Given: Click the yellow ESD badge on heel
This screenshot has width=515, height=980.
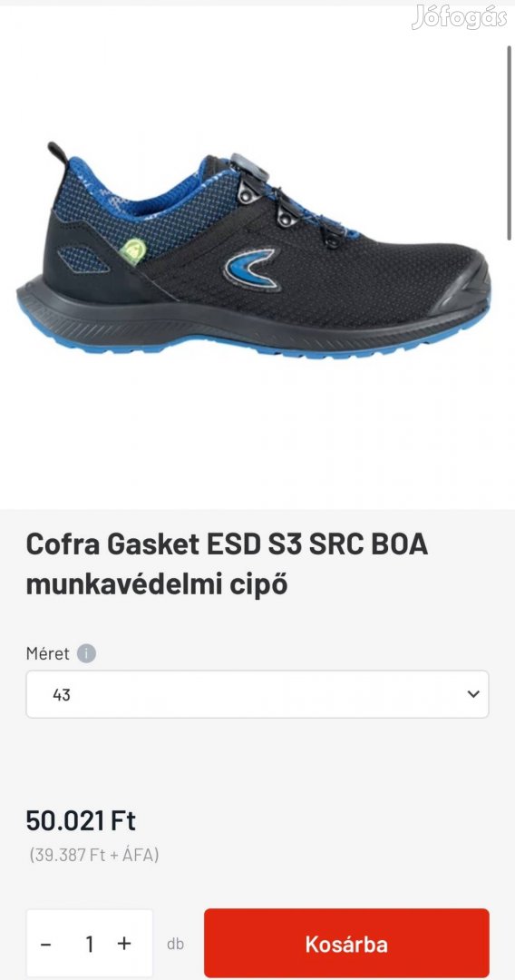Looking at the screenshot, I should 133,251.
